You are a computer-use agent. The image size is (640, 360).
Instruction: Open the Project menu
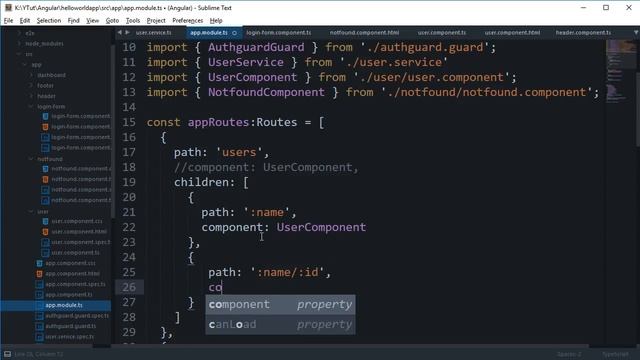point(156,20)
